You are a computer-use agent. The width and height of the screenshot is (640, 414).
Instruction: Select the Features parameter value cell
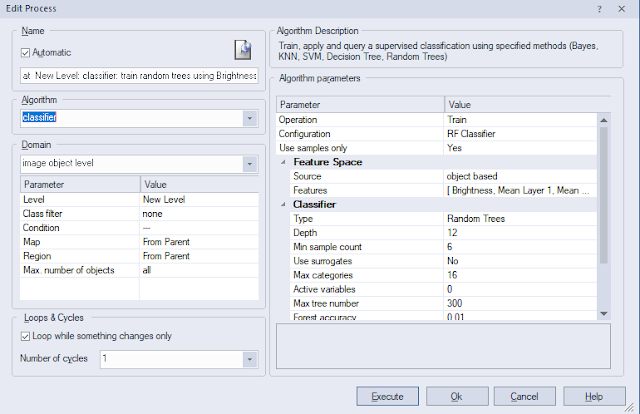(x=520, y=190)
